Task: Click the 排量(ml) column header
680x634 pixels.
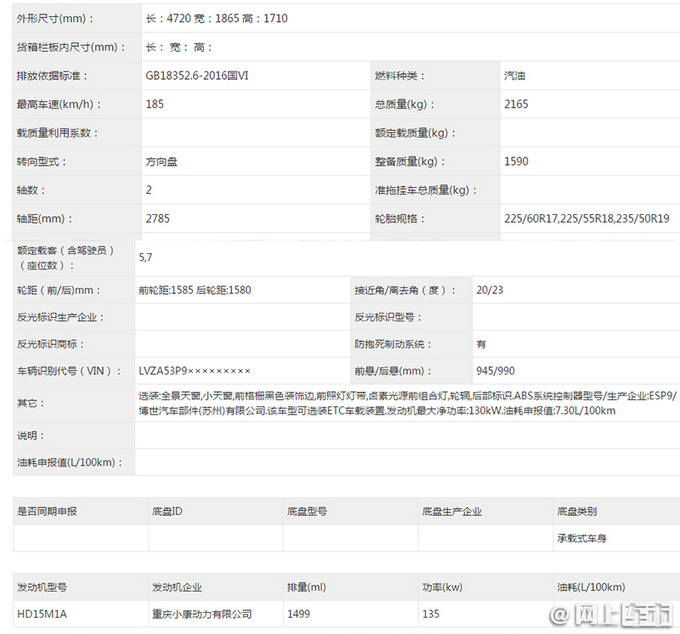Action: [x=306, y=588]
